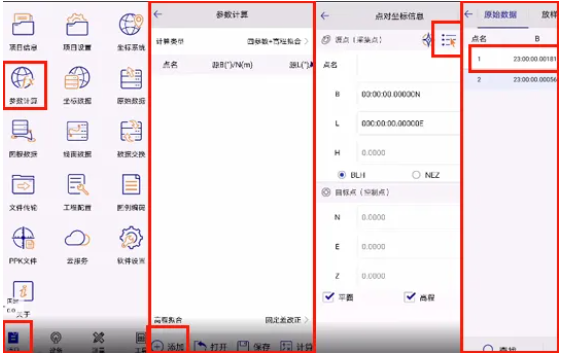Select 测量 tab in bottom navigation bar
Screen dimensions: 571x364
[98, 341]
